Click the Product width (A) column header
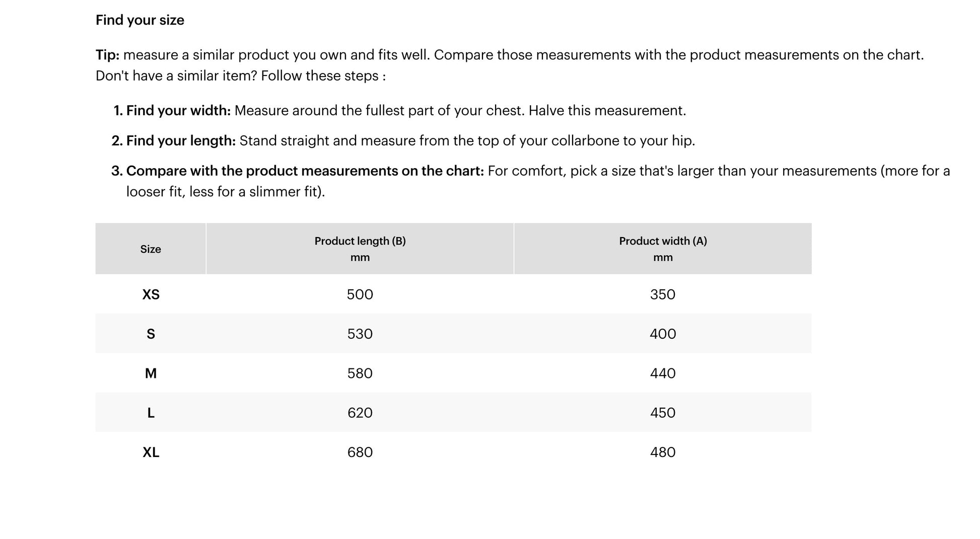Image resolution: width=980 pixels, height=539 pixels. click(663, 249)
